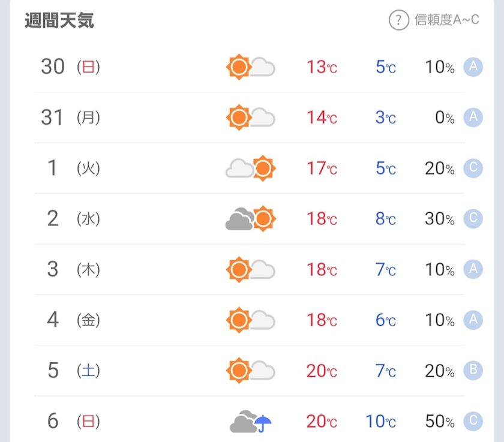
Task: Click the weather icon for 3 (木)
Action: 250,269
